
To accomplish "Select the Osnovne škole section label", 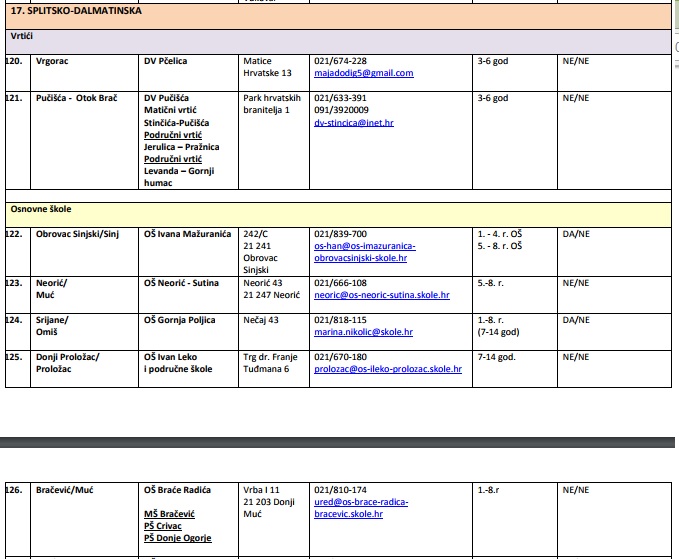I will coord(41,209).
